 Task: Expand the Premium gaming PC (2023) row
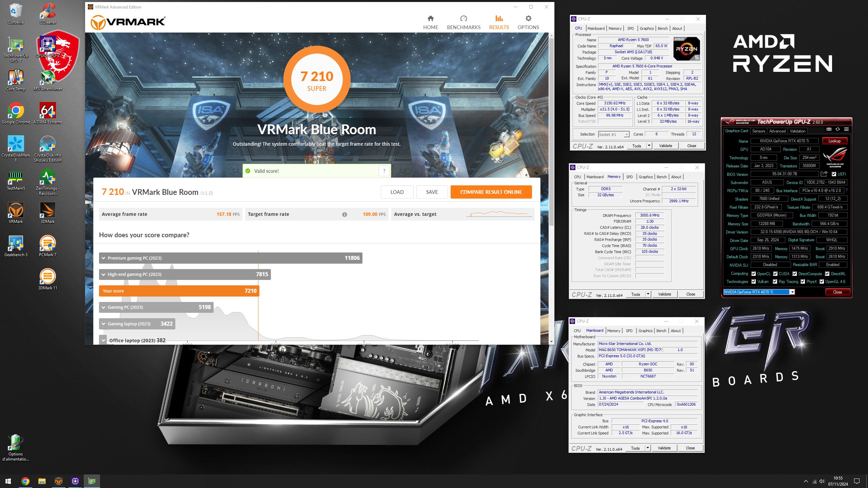(x=231, y=258)
